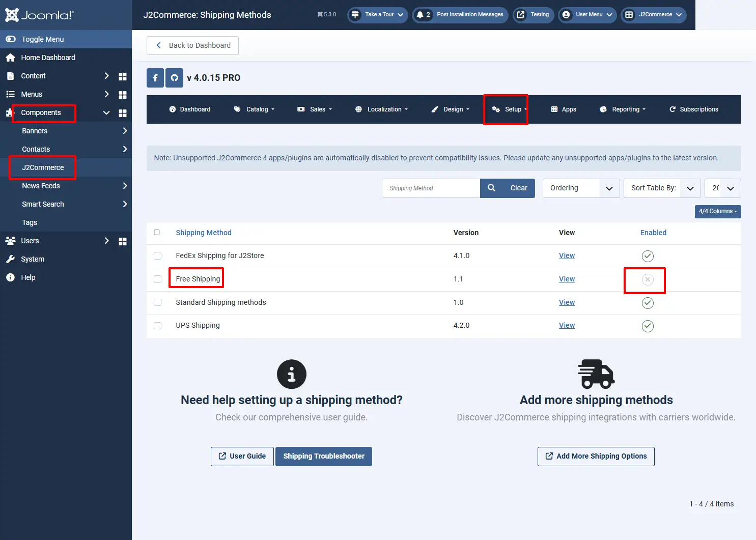Viewport: 756px width, 540px height.
Task: Open the Facebook icon button
Action: pos(155,78)
